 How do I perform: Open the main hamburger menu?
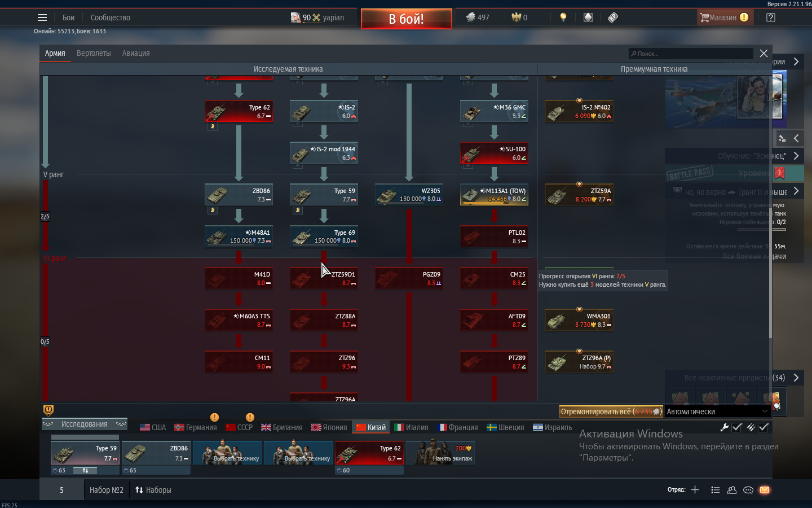(x=42, y=17)
